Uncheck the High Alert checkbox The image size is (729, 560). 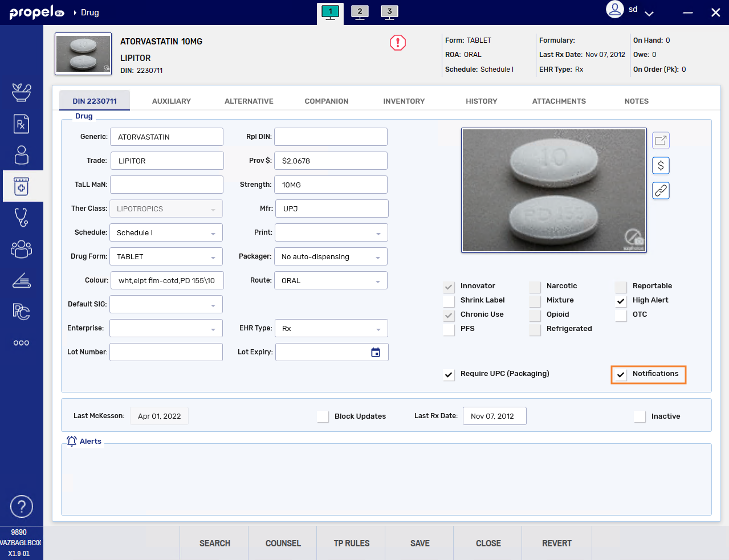pyautogui.click(x=621, y=301)
